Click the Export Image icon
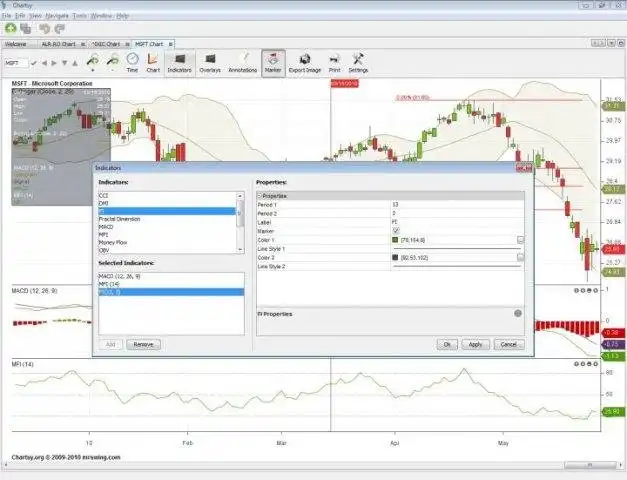Screen dimensions: 627x480 pos(305,63)
